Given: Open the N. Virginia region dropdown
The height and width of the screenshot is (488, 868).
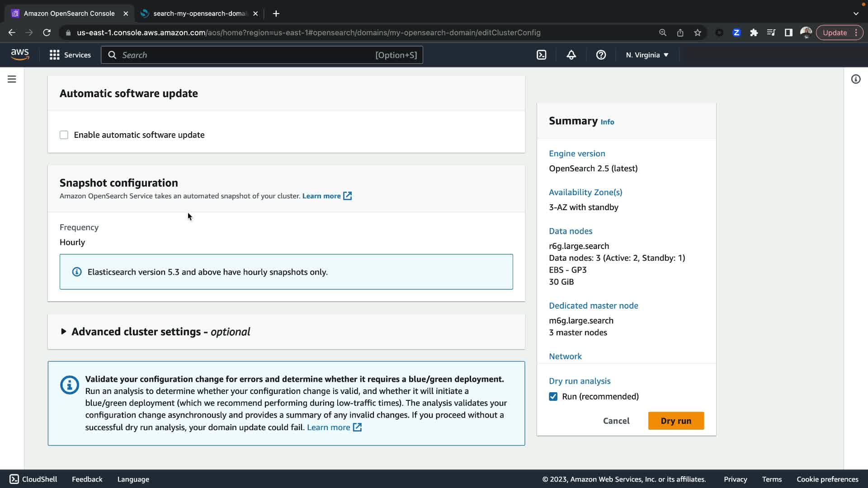Looking at the screenshot, I should [647, 55].
